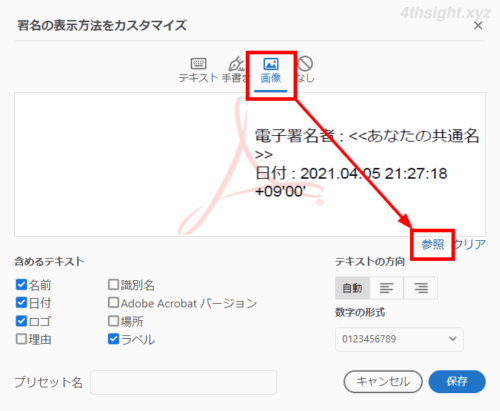Select 自動 text direction button
Image resolution: width=500 pixels, height=411 pixels.
(352, 288)
